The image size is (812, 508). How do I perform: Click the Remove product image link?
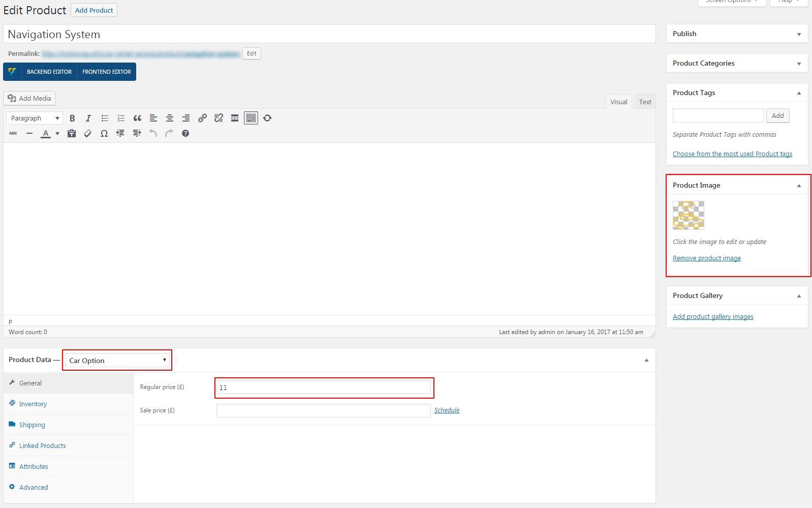(706, 258)
